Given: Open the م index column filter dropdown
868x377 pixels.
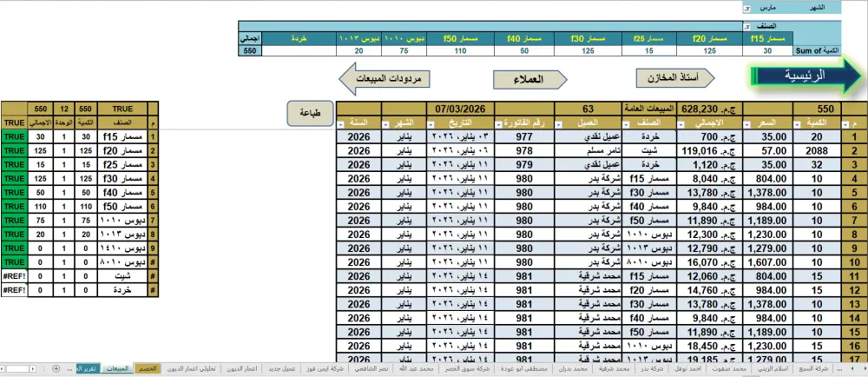Looking at the screenshot, I should [845, 123].
